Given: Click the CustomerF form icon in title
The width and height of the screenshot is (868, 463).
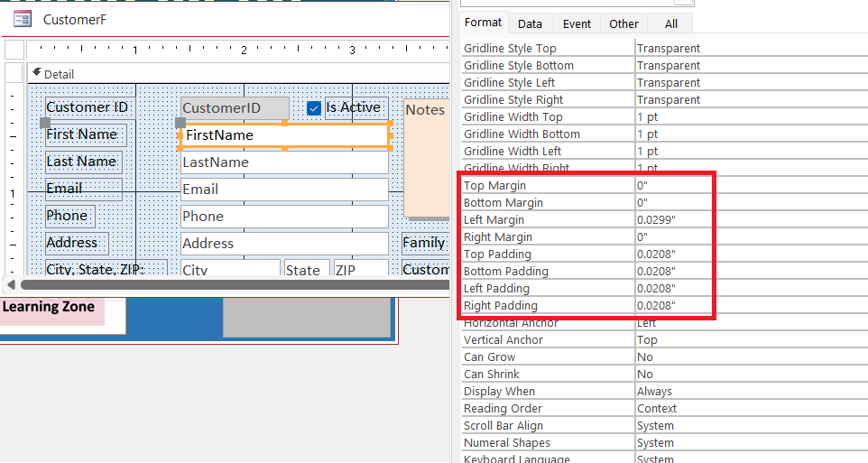Looking at the screenshot, I should [x=23, y=18].
